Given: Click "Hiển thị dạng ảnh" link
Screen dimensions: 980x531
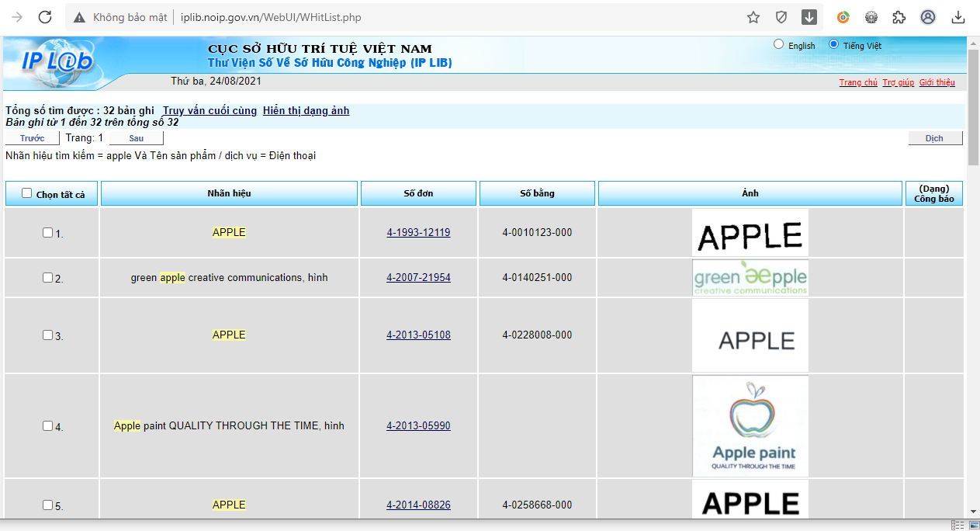Looking at the screenshot, I should (x=306, y=110).
